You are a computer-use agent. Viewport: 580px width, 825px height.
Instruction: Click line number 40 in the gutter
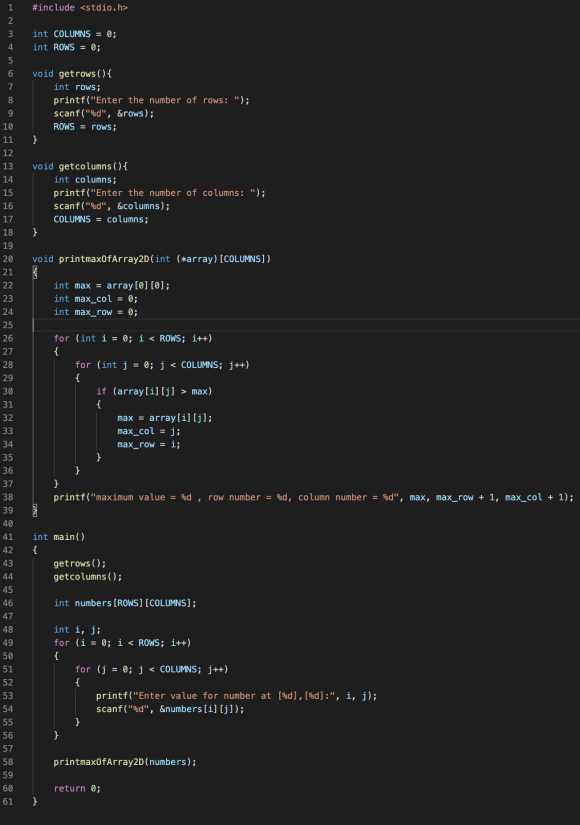8,524
